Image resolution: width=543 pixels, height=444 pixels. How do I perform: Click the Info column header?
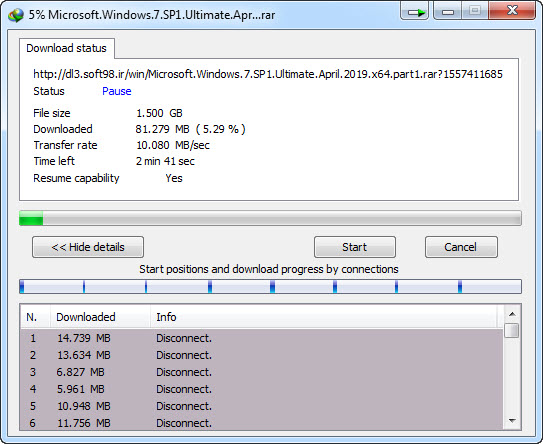[x=324, y=317]
